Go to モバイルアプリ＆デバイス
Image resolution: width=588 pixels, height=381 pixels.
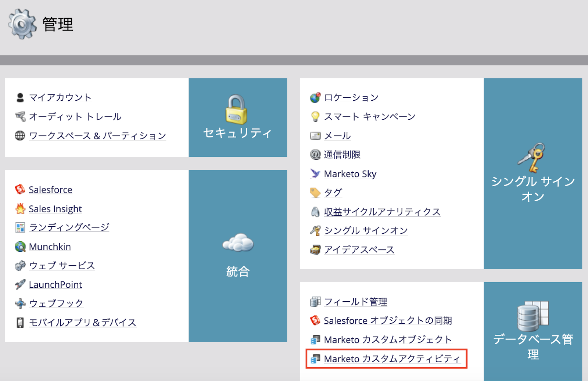83,323
